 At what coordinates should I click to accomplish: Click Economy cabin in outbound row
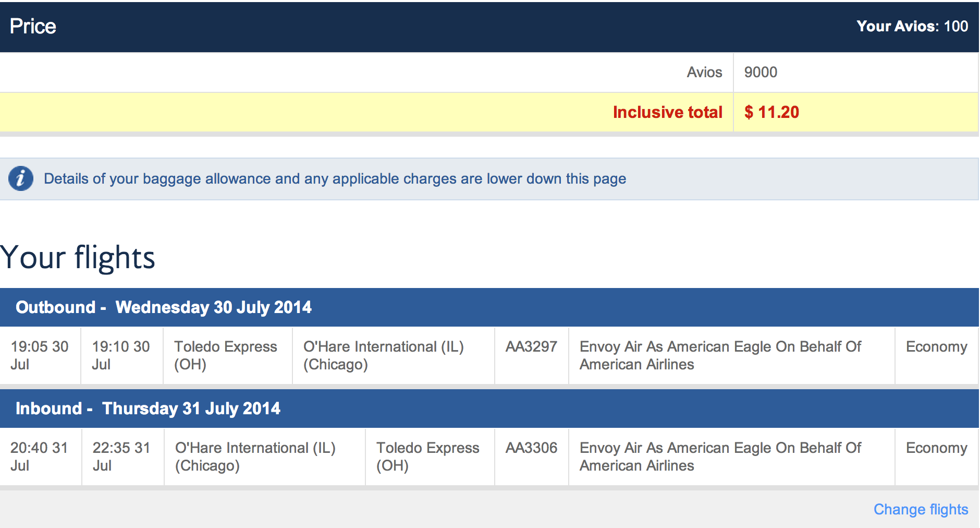tap(936, 347)
